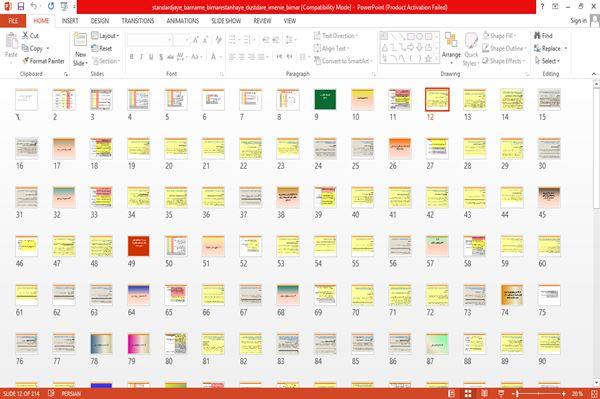Image resolution: width=600 pixels, height=399 pixels.
Task: Switch to Normal view in status bar
Action: click(x=451, y=393)
